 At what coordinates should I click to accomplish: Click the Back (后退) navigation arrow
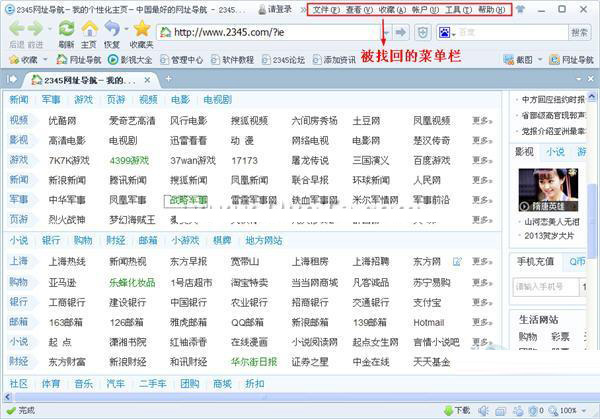[16, 29]
